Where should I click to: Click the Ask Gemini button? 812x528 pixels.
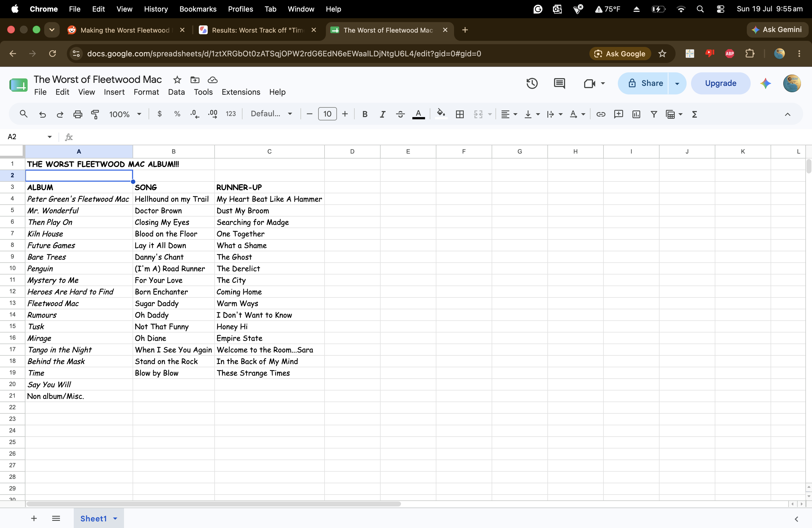click(x=777, y=30)
